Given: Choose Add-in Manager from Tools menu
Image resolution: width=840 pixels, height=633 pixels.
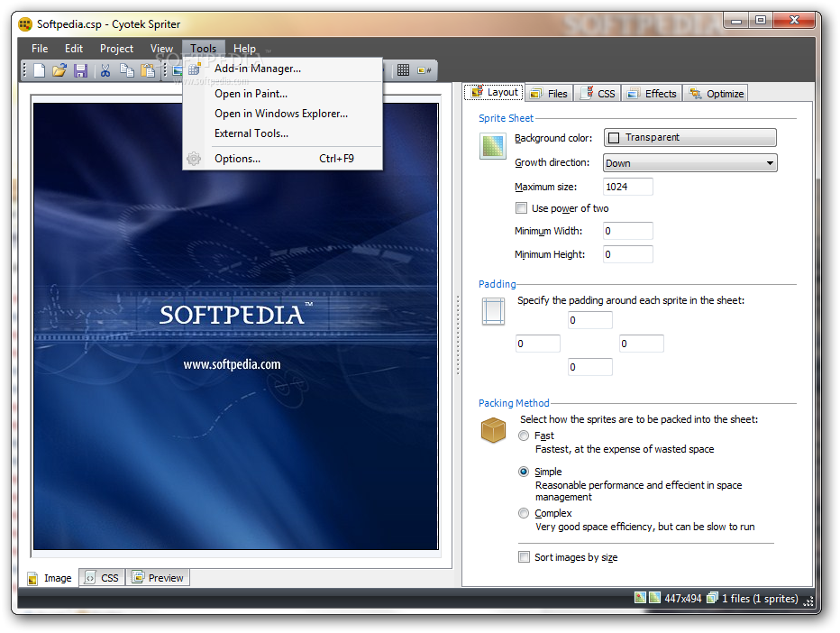Looking at the screenshot, I should pos(283,69).
